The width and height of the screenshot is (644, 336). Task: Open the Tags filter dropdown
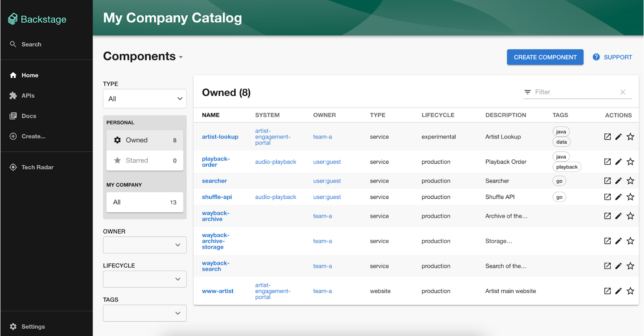pyautogui.click(x=145, y=313)
